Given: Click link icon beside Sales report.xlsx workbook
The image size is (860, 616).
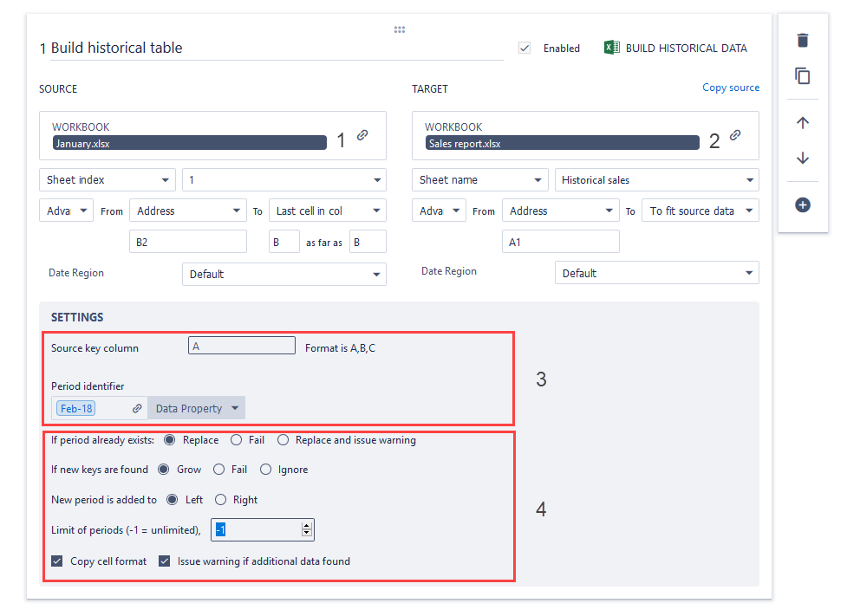Looking at the screenshot, I should (x=735, y=135).
